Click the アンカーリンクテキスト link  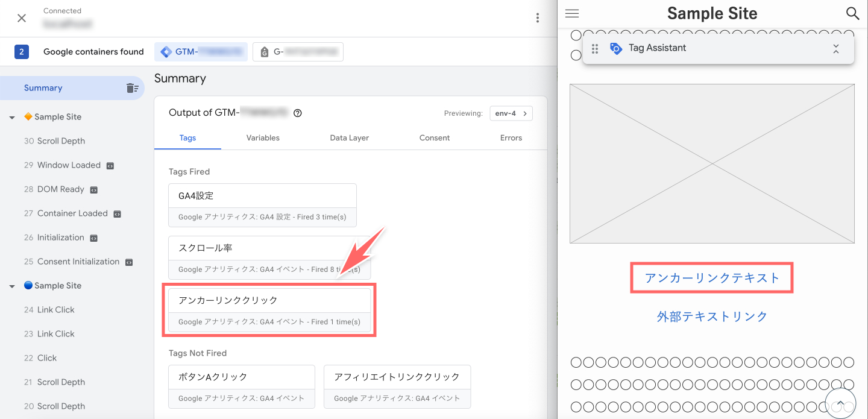point(712,278)
